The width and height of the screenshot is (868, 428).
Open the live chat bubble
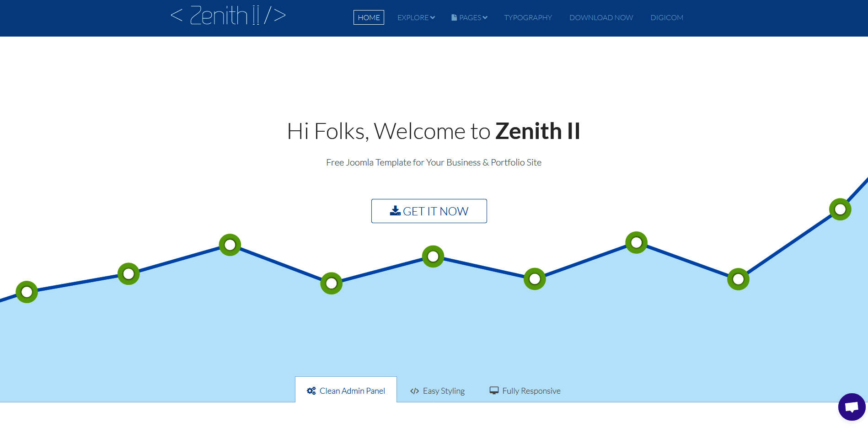(852, 407)
